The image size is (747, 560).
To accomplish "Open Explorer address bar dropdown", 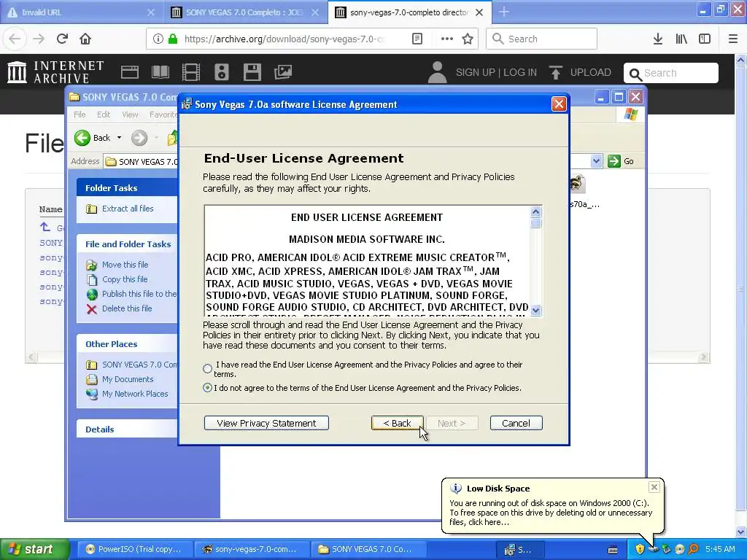I will click(x=596, y=161).
